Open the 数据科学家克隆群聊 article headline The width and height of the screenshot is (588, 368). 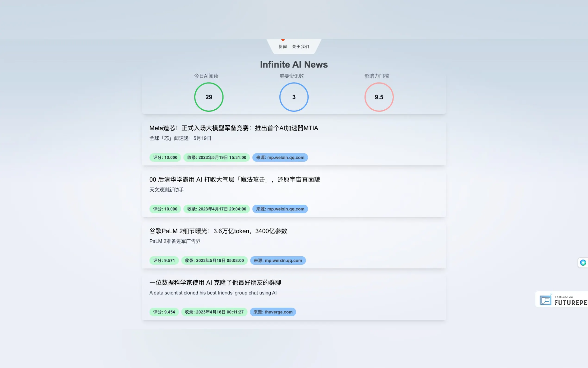pos(215,282)
